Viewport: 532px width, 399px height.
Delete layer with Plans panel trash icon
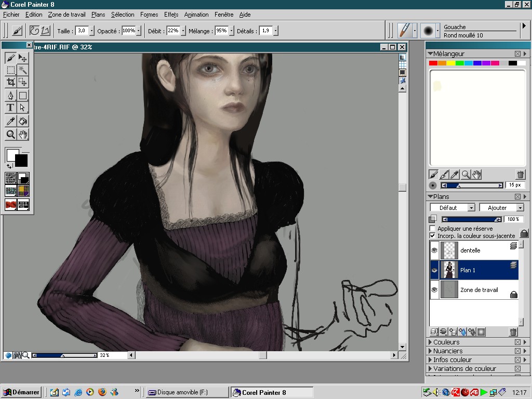pos(513,332)
